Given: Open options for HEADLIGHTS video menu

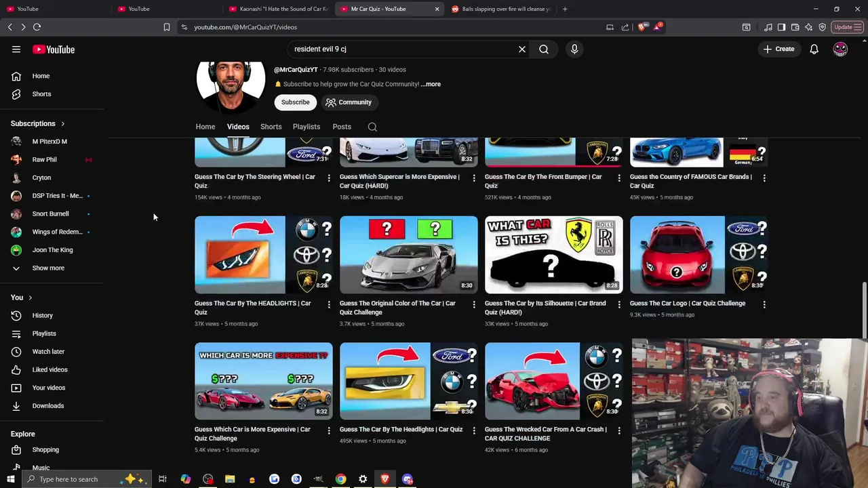Looking at the screenshot, I should pos(329,304).
